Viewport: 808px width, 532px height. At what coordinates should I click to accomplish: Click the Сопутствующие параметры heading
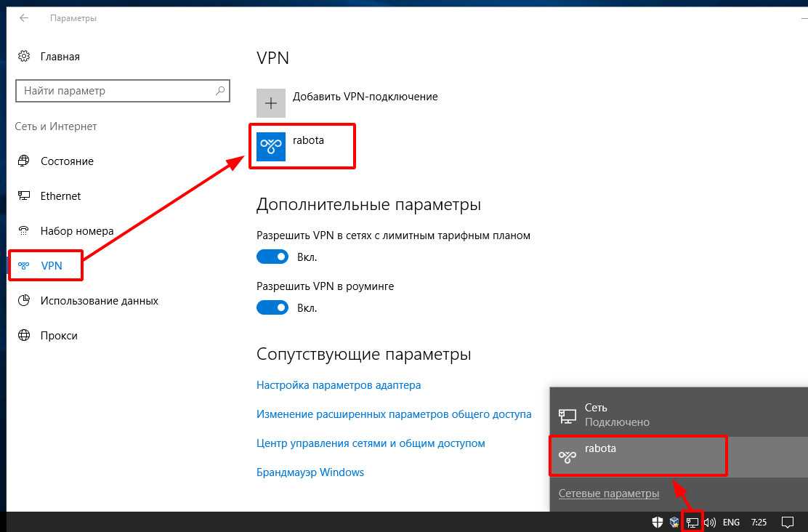[364, 354]
